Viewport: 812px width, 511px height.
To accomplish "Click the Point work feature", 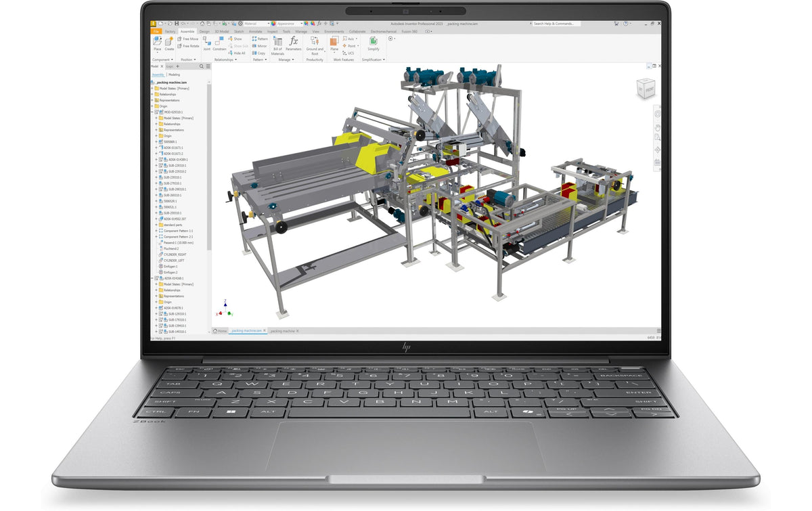I will click(x=350, y=46).
